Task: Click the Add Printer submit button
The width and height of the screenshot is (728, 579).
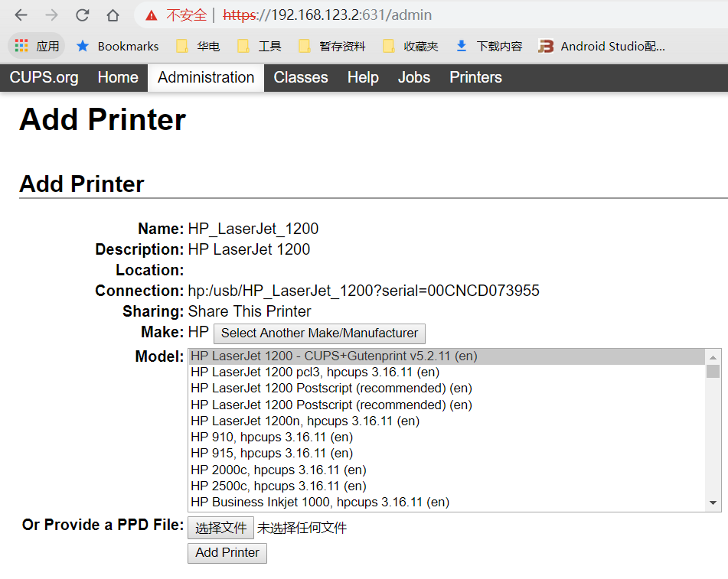Action: (227, 553)
